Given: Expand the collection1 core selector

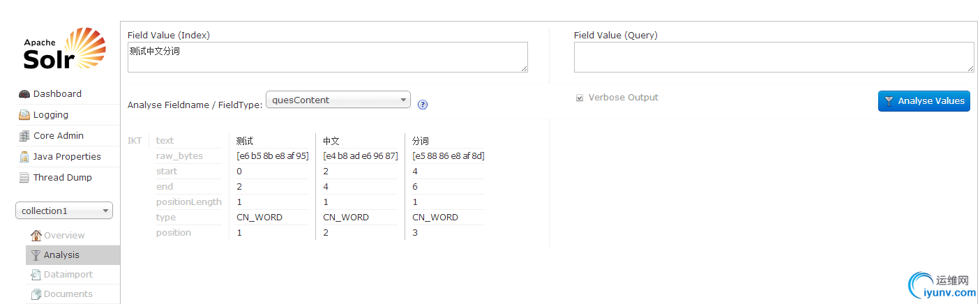Looking at the screenshot, I should coord(64,211).
